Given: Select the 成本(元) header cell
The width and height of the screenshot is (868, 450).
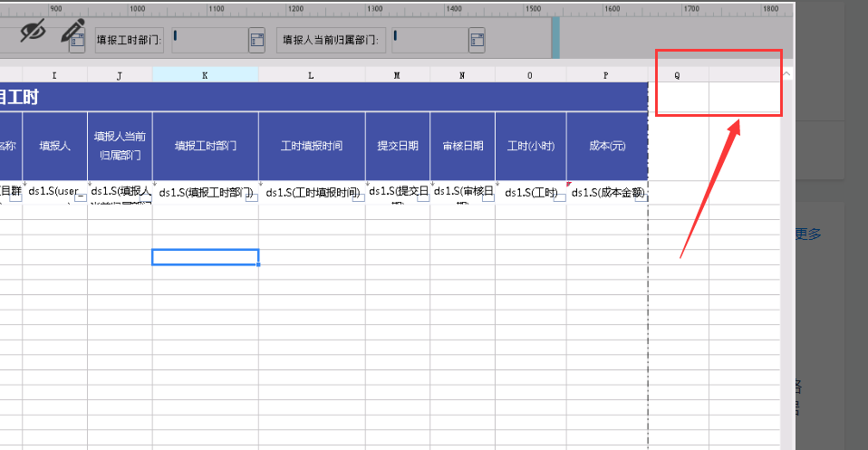Looking at the screenshot, I should pyautogui.click(x=607, y=146).
